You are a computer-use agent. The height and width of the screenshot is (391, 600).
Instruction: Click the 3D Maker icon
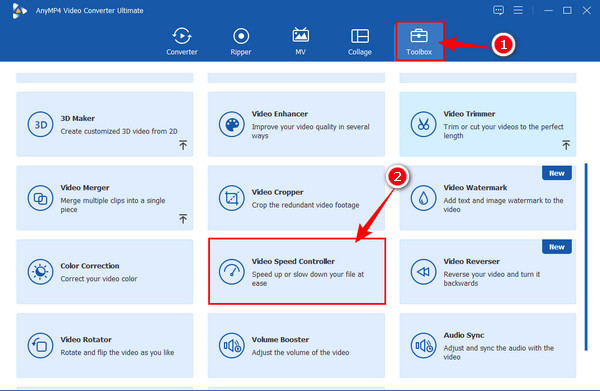[x=40, y=124]
